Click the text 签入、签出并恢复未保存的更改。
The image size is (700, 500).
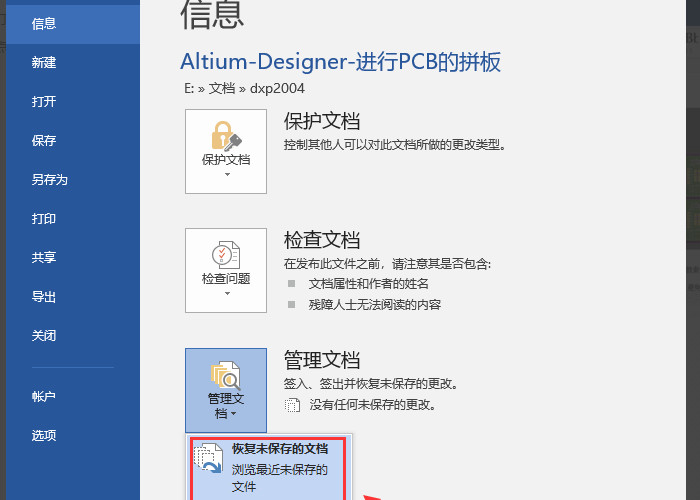371,383
